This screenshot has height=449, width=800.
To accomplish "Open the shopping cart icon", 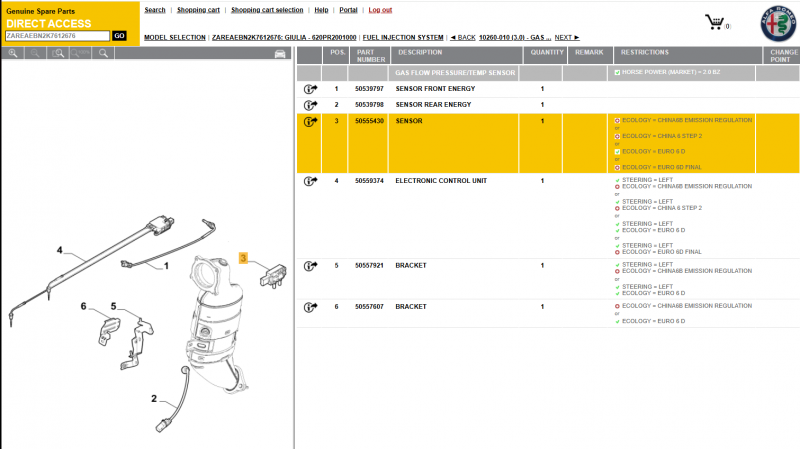I will point(716,22).
